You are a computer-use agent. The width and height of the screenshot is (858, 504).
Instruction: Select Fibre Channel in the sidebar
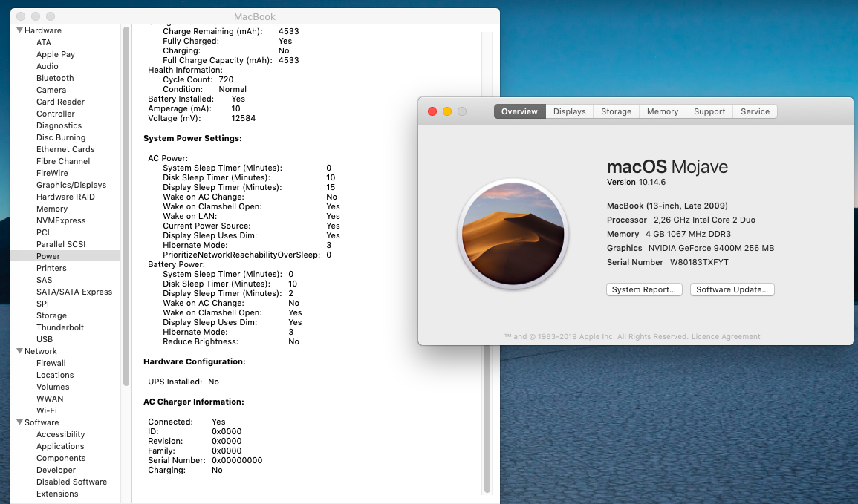(x=63, y=161)
